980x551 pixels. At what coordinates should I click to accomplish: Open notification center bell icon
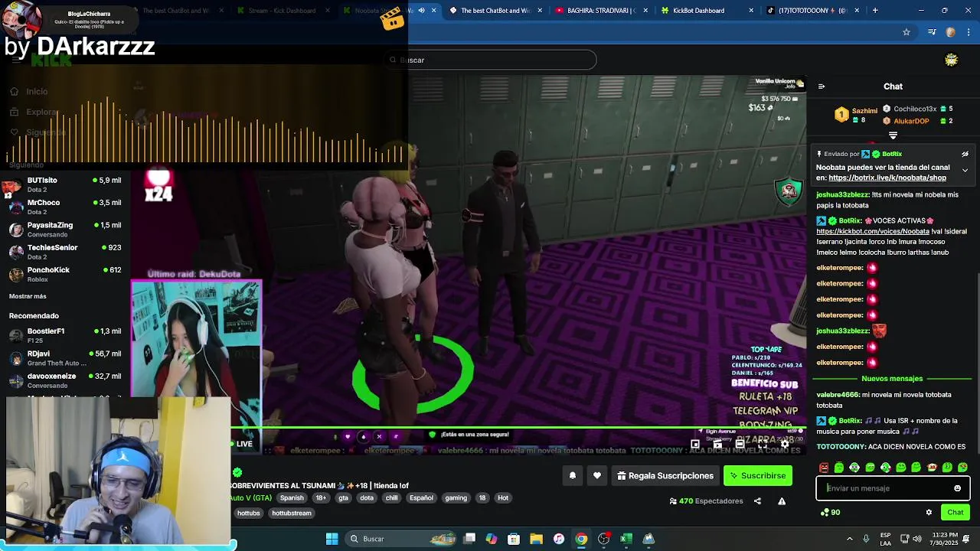(x=966, y=539)
